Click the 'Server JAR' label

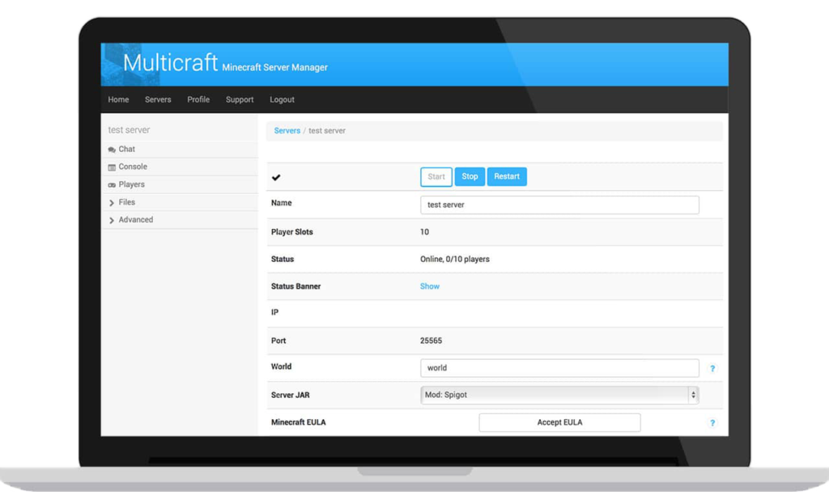click(x=291, y=395)
